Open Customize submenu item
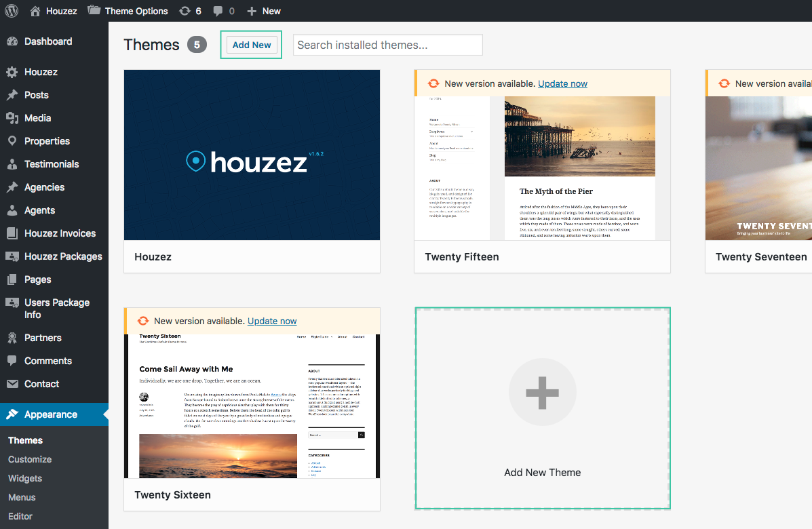Screen dimensions: 812x529 [30, 459]
